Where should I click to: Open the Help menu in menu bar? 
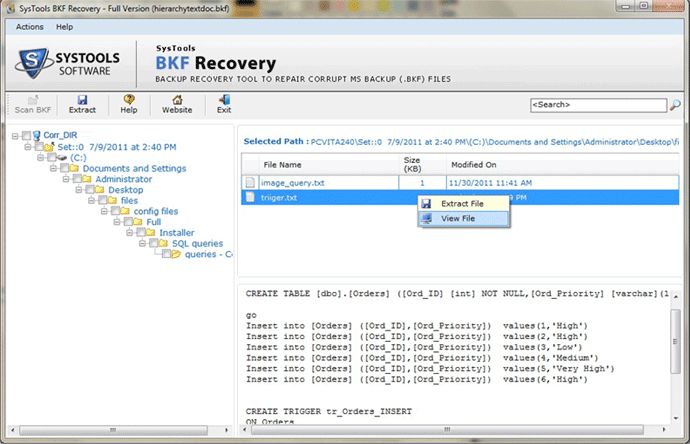[x=64, y=27]
